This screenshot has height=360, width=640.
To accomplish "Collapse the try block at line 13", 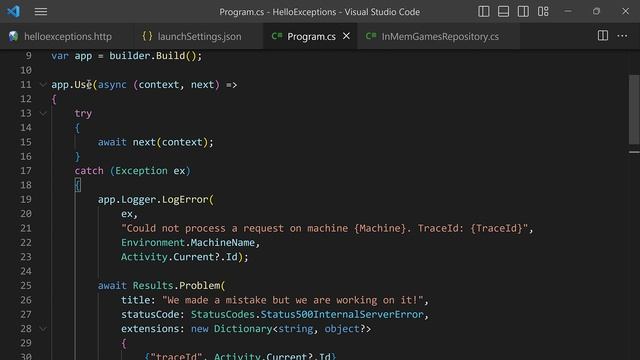I will tap(43, 113).
